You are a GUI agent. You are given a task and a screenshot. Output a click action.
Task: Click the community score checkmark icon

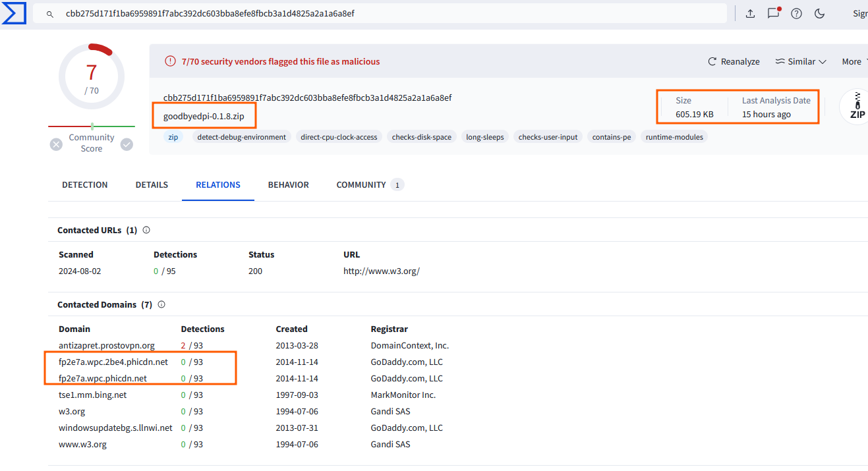(127, 144)
